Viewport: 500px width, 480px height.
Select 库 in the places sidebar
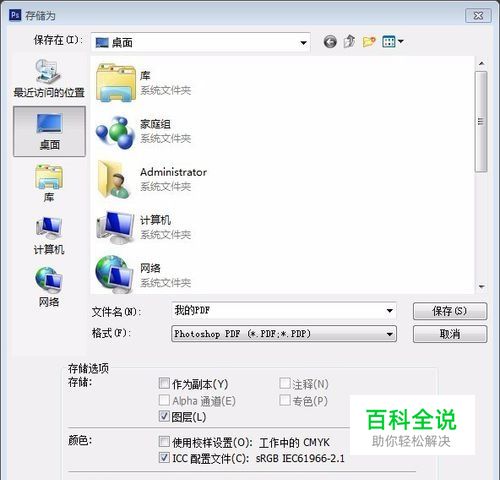[49, 183]
